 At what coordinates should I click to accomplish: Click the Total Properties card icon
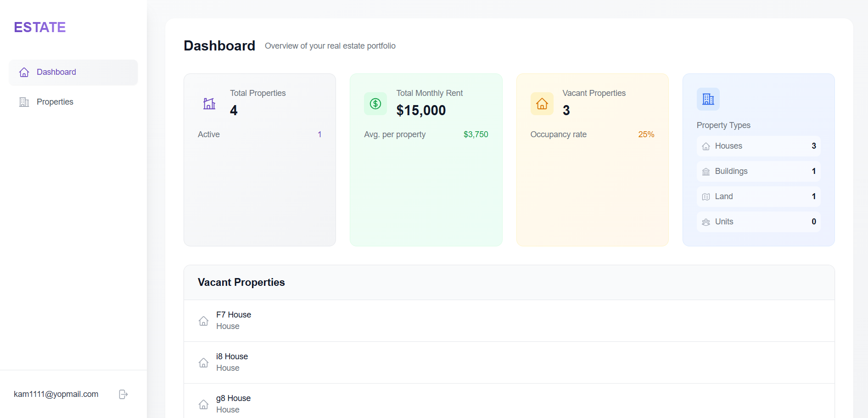209,104
